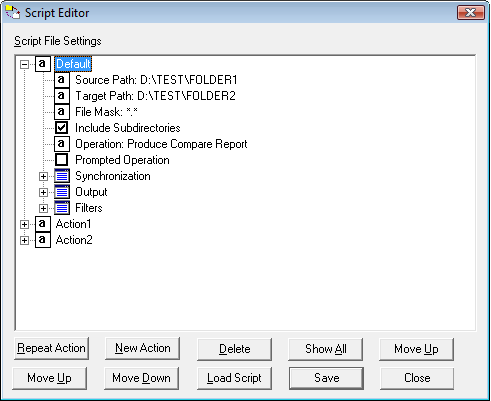Expand the Filters node

coord(43,208)
